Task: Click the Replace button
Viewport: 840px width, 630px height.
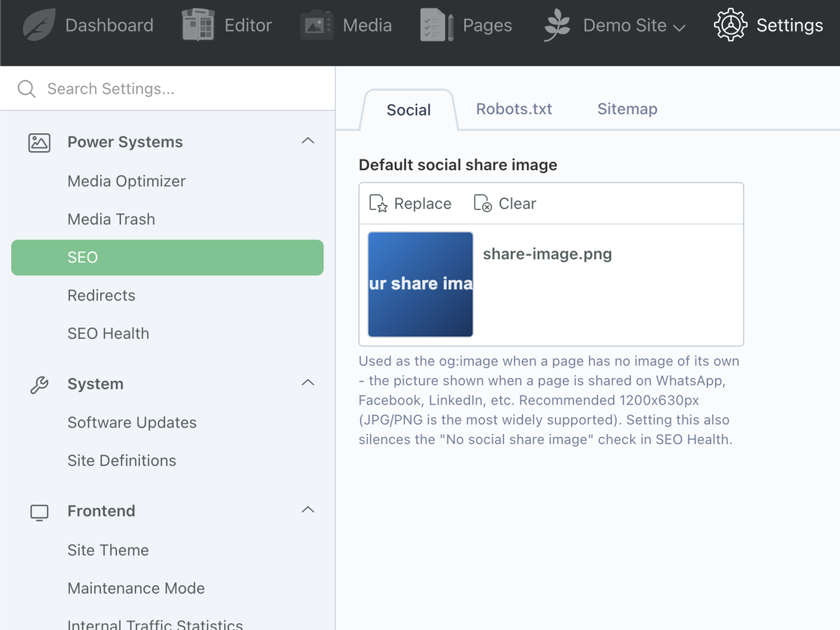Action: pyautogui.click(x=410, y=204)
